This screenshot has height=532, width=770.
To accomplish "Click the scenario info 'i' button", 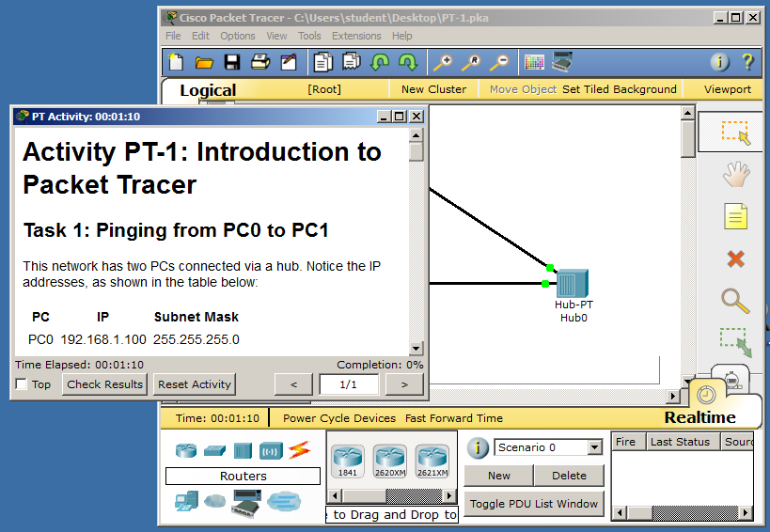I will (x=478, y=448).
